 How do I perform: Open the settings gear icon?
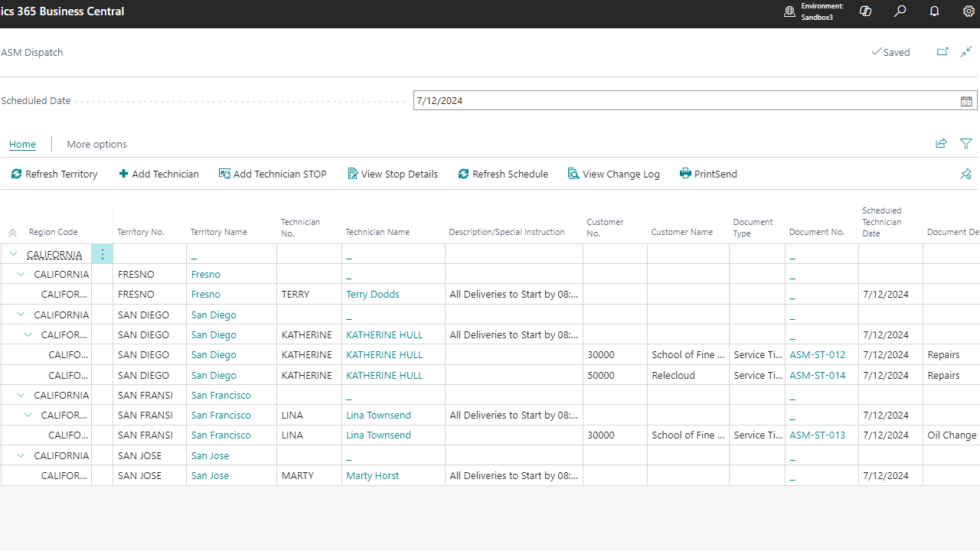[969, 11]
